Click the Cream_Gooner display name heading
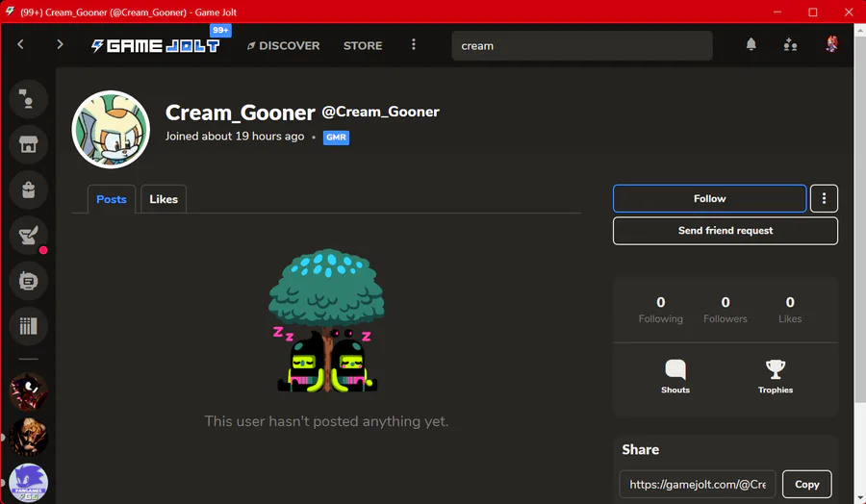 click(x=241, y=113)
